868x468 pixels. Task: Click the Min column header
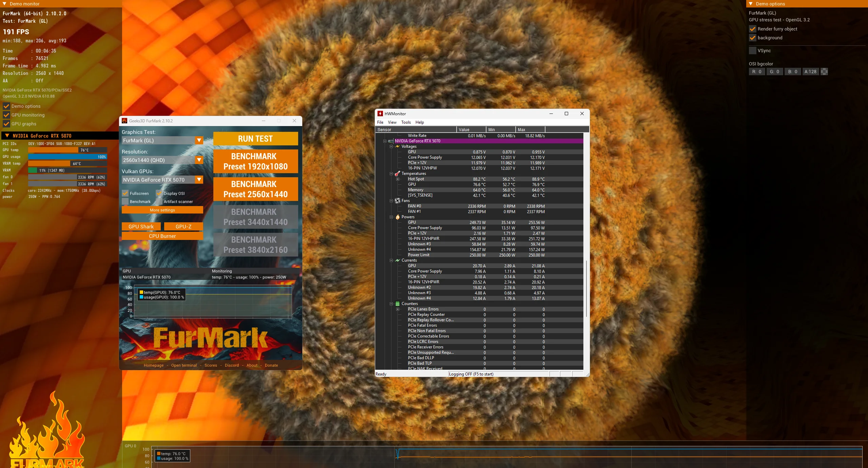[501, 129]
